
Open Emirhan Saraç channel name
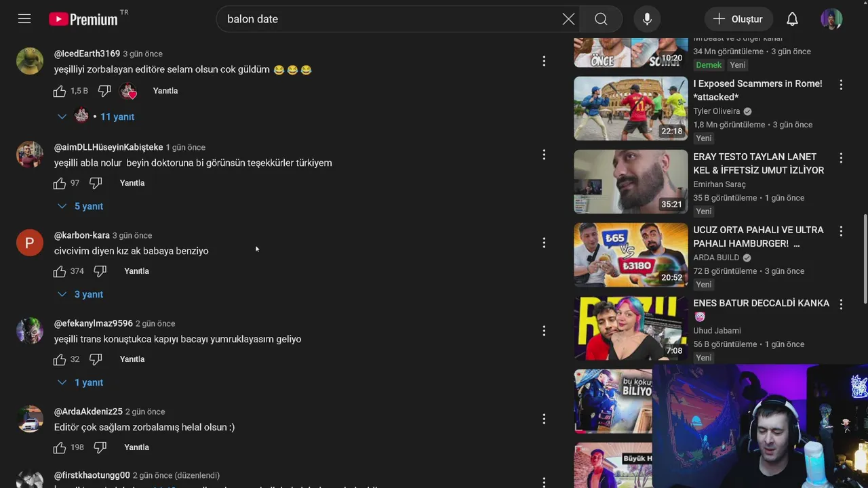click(x=719, y=184)
